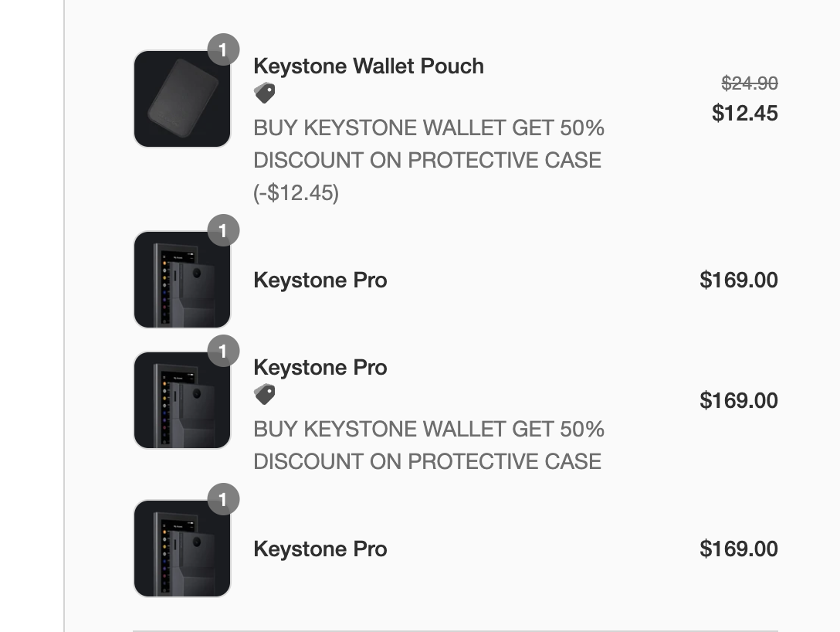Click the quantity badge on the bottom Keystone Pro
This screenshot has width=840, height=632.
pos(223,500)
